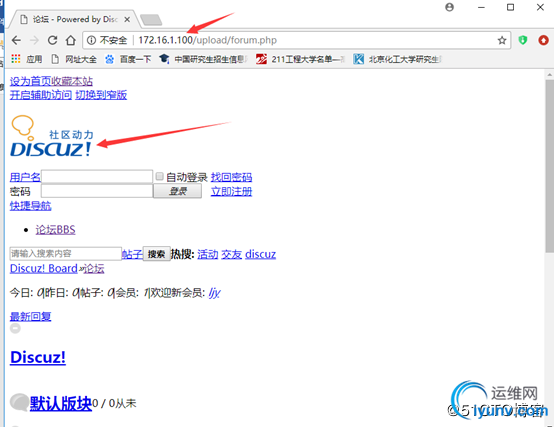554x427 pixels.
Task: Click the 立即注册 link
Action: click(x=231, y=191)
